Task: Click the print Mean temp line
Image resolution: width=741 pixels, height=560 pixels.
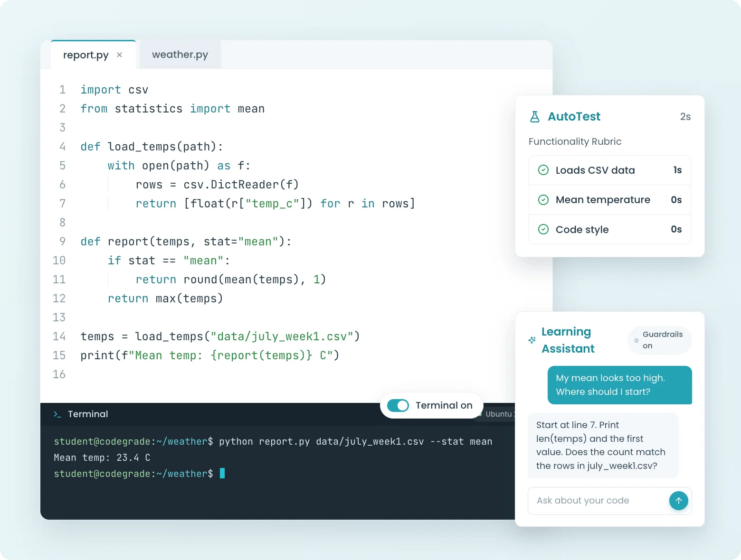Action: coord(210,355)
